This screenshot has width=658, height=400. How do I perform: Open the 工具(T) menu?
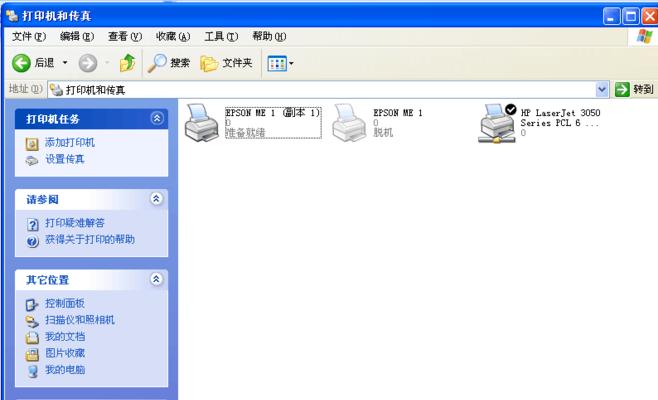point(221,37)
